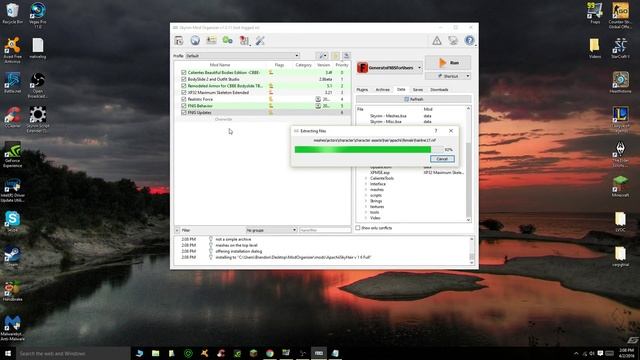Click the Update check icon beside the warning triangle
Viewport: 640px width, 360px height.
click(453, 40)
